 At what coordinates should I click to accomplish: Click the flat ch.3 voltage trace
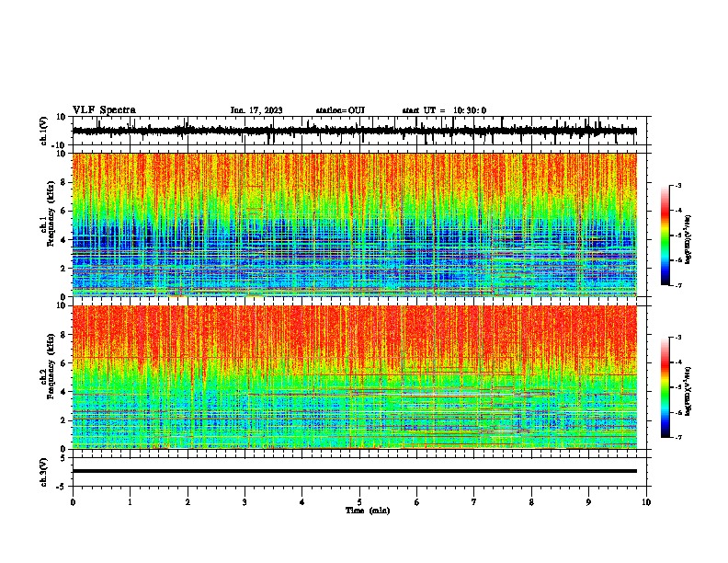354,471
